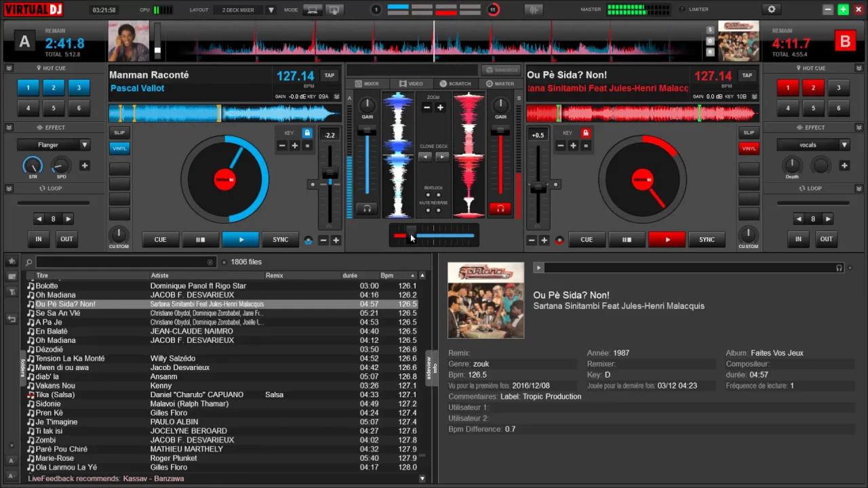The width and height of the screenshot is (868, 488).
Task: Click the CUE button on deck B
Action: [x=587, y=239]
